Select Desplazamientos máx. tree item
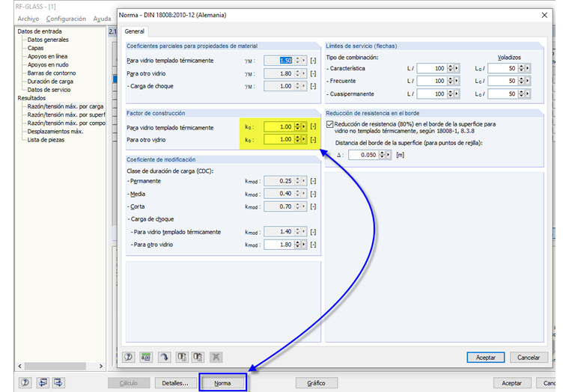The height and width of the screenshot is (392, 569). pos(55,131)
